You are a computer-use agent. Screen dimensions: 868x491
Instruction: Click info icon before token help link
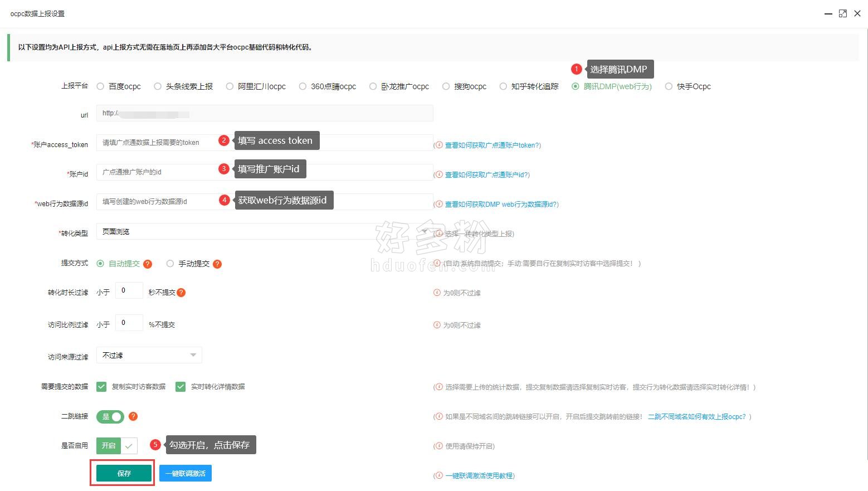click(439, 145)
